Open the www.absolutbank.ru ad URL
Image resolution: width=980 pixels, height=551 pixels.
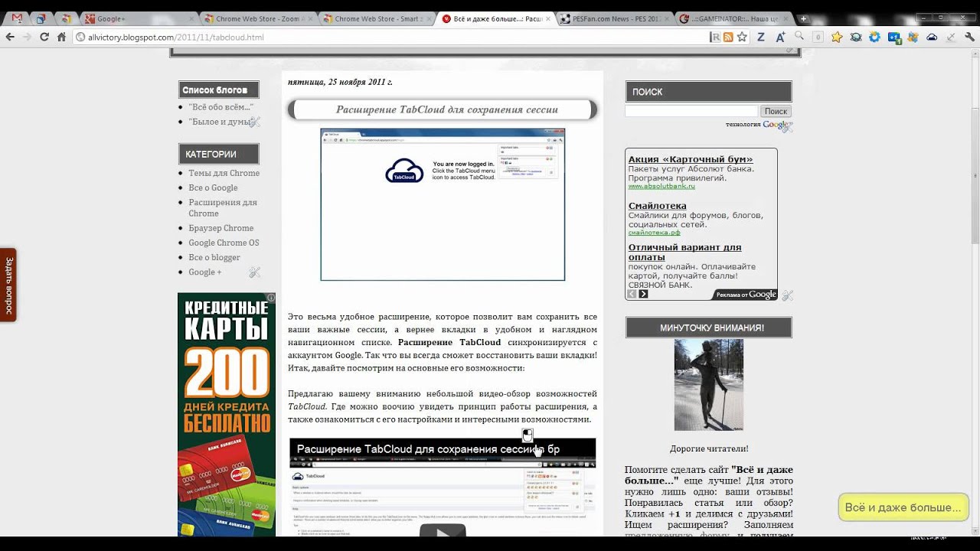[661, 186]
